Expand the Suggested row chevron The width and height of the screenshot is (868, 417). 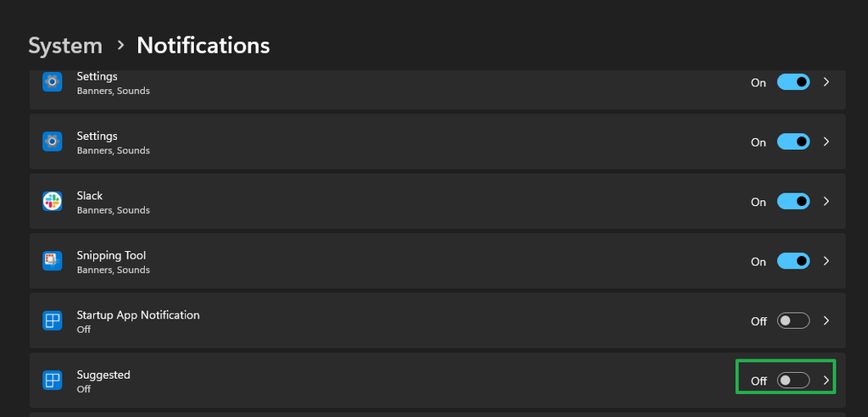(x=826, y=381)
